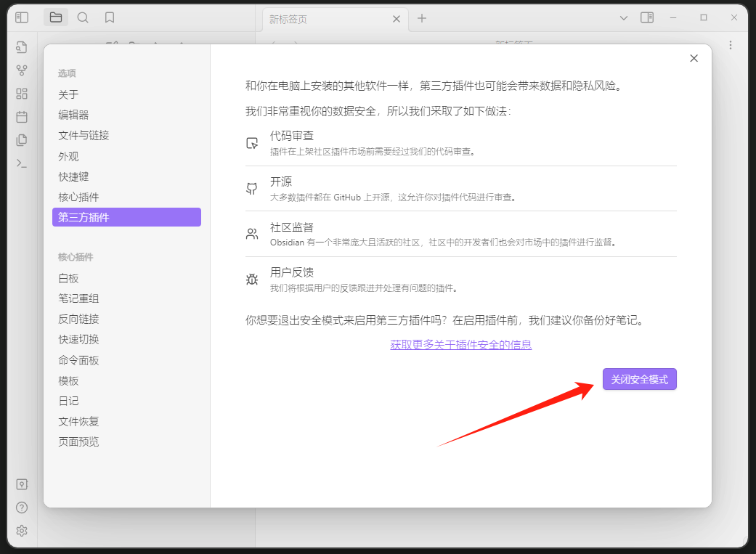756x554 pixels.
Task: Open the three-dot more options menu
Action: coord(731,44)
